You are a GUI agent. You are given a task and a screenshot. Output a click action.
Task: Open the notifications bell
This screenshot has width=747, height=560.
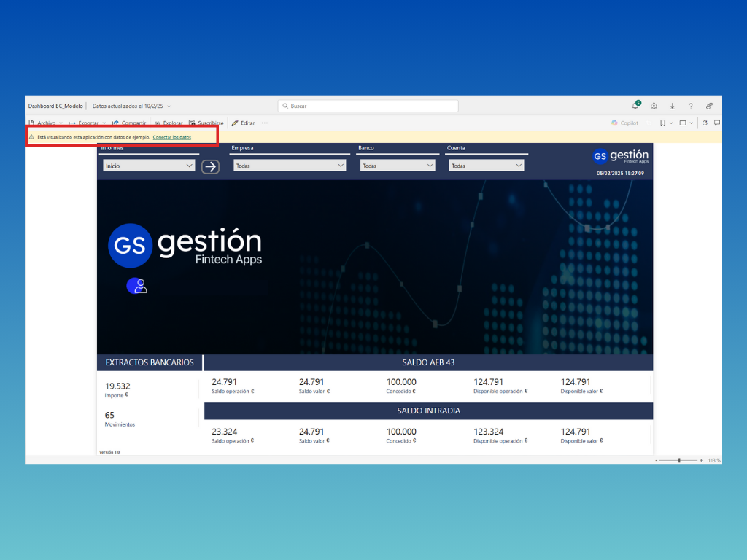pos(635,105)
